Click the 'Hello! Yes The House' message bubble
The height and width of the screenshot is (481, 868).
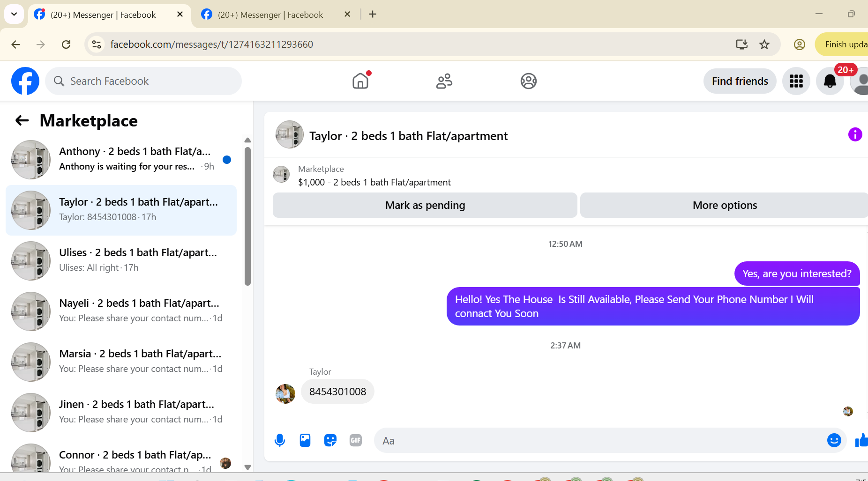653,306
